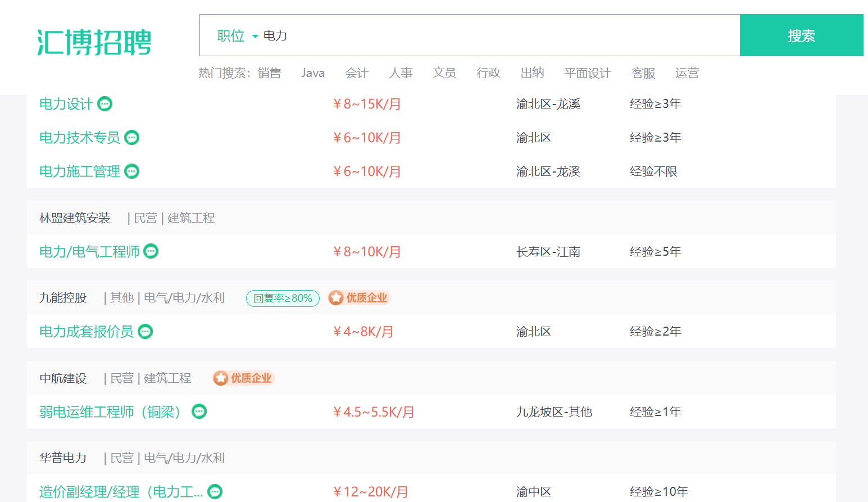This screenshot has height=502, width=868.
Task: Click location 长寿区-江南
Action: [548, 251]
